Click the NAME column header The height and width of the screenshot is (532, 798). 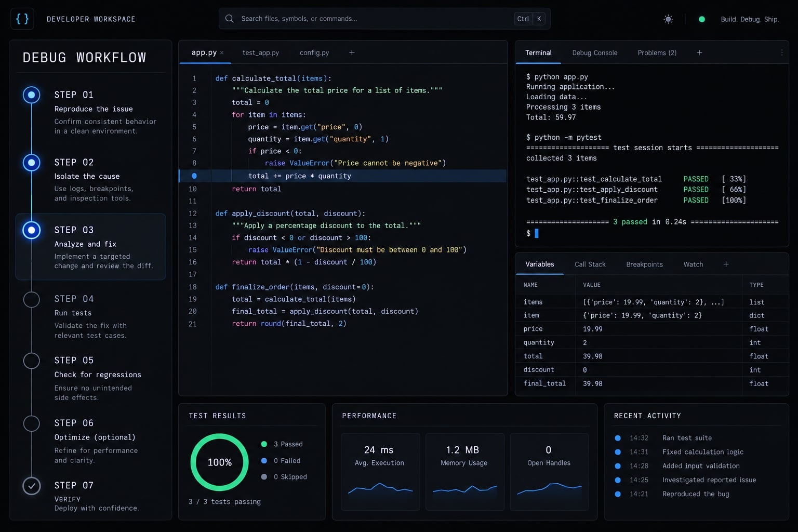click(530, 285)
